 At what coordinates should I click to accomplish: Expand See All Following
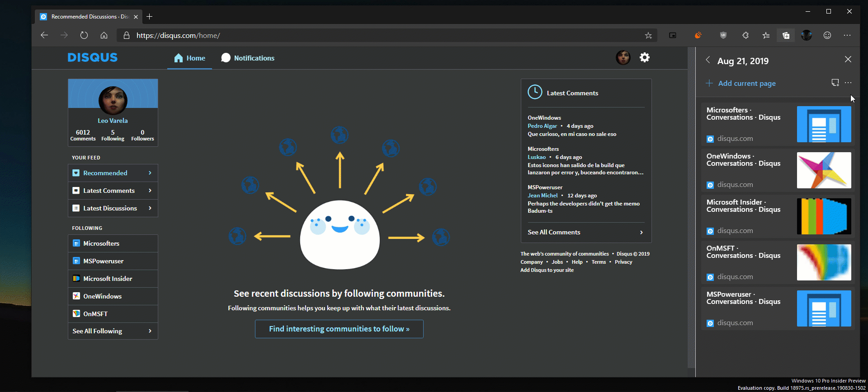113,331
